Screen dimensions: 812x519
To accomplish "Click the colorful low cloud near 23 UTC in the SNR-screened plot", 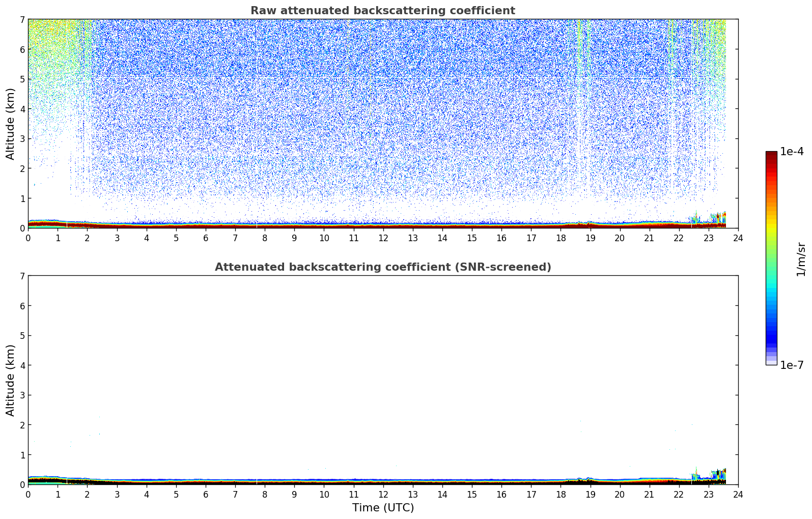I will point(710,475).
